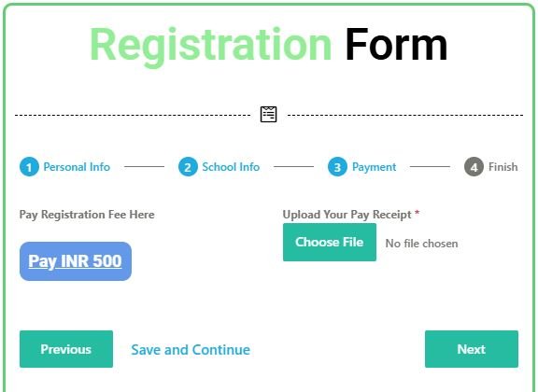Click Save and Continue link

tap(191, 350)
